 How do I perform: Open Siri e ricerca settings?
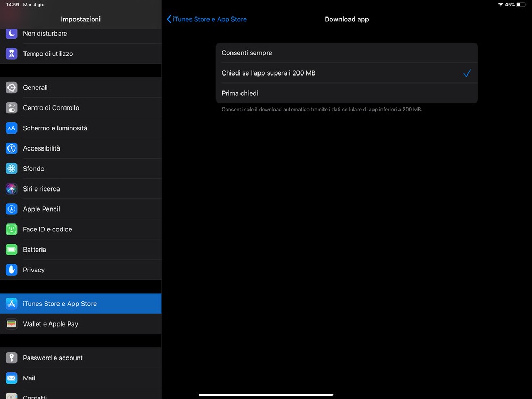click(81, 189)
